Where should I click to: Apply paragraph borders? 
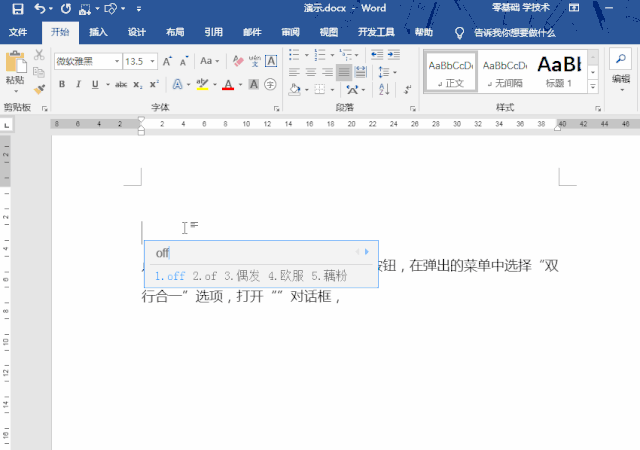(320, 89)
